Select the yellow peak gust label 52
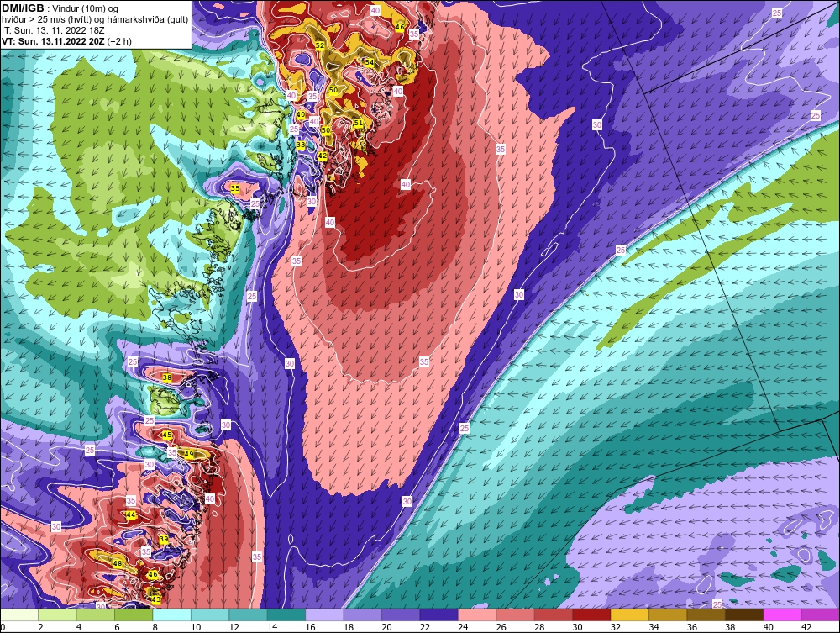Image resolution: width=840 pixels, height=633 pixels. [320, 45]
